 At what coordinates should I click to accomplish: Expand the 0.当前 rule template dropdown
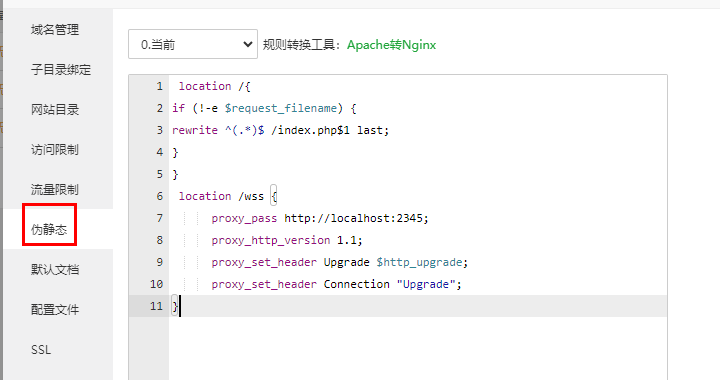coord(193,44)
